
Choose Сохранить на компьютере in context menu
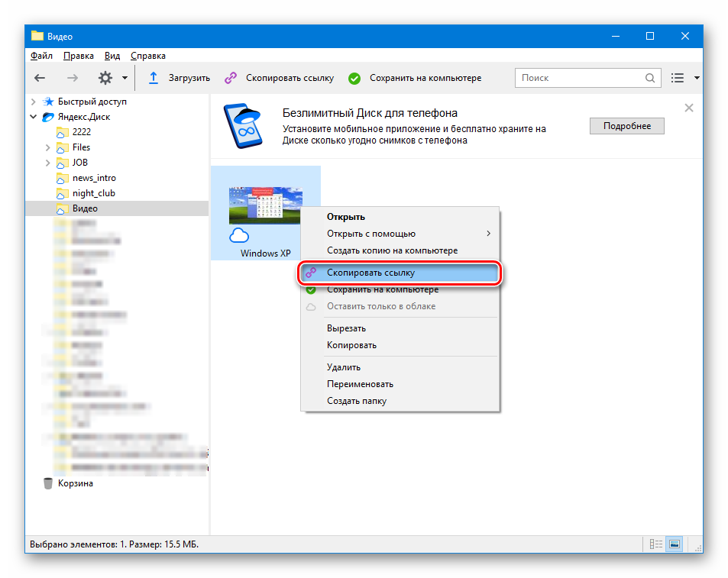coord(400,291)
